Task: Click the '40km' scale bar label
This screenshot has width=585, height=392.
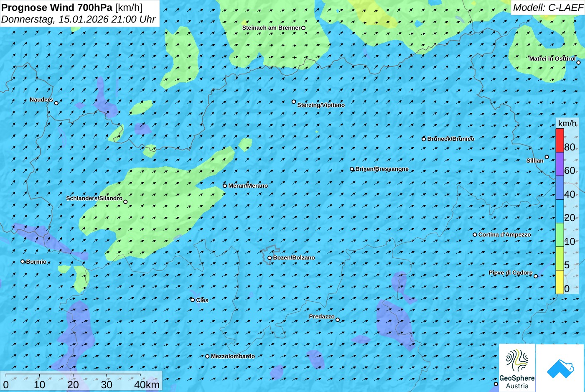Action: tap(147, 384)
